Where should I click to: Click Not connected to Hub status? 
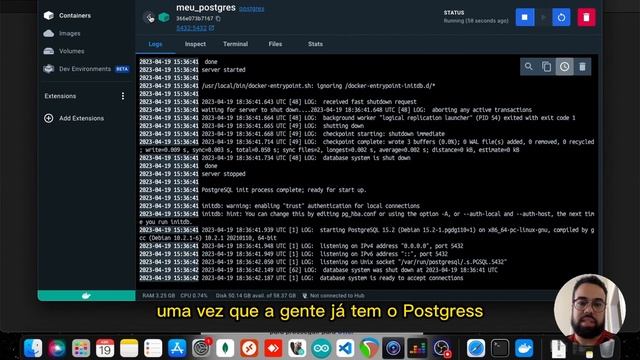pyautogui.click(x=333, y=296)
